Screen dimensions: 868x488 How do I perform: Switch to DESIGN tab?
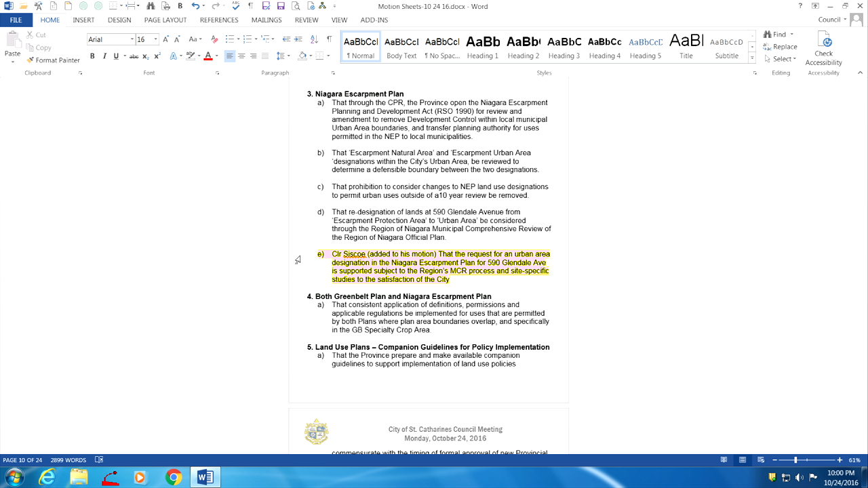[x=119, y=20]
